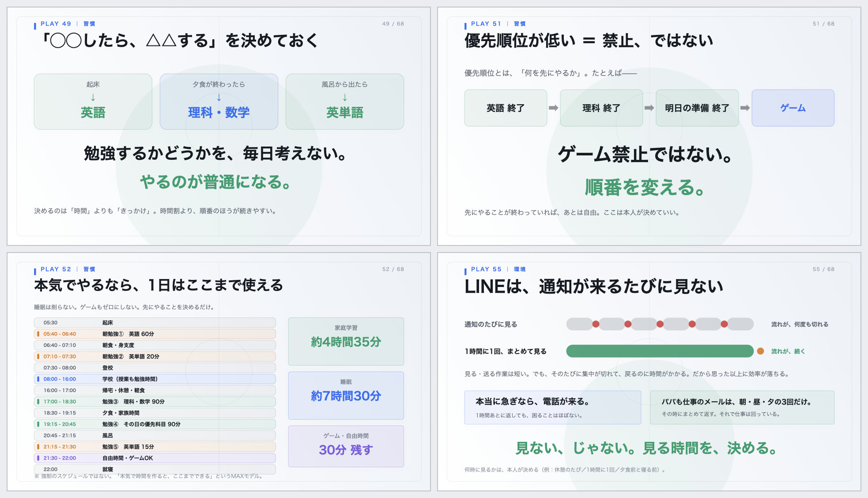The image size is (868, 498).
Task: Click the PLAY 55 label
Action: coord(486,269)
